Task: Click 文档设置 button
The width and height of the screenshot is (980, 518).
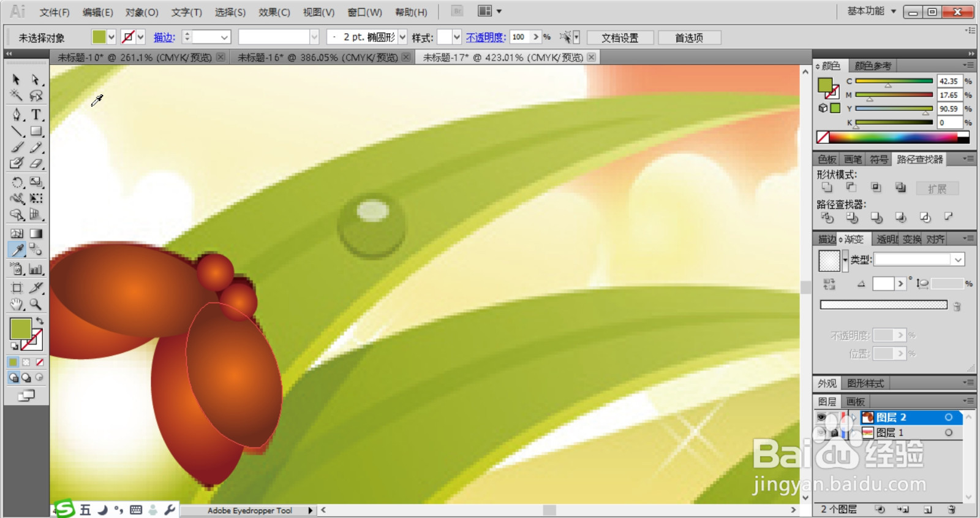Action: click(620, 37)
